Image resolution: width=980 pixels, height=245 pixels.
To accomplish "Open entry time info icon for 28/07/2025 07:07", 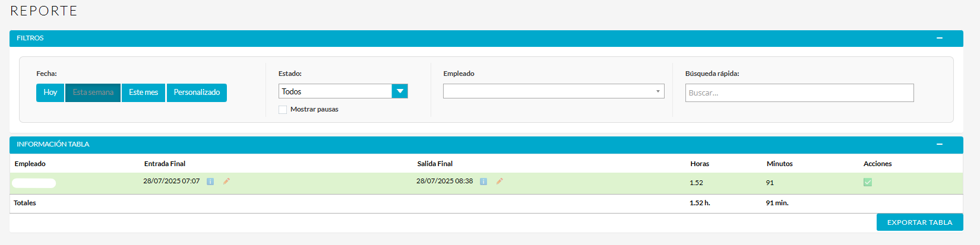I will 210,182.
